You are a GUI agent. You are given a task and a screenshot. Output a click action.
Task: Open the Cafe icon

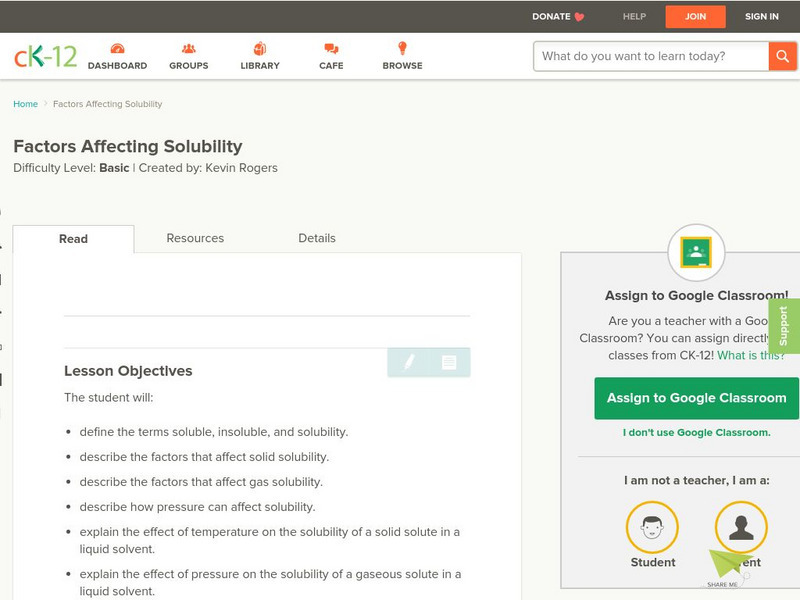pos(331,49)
